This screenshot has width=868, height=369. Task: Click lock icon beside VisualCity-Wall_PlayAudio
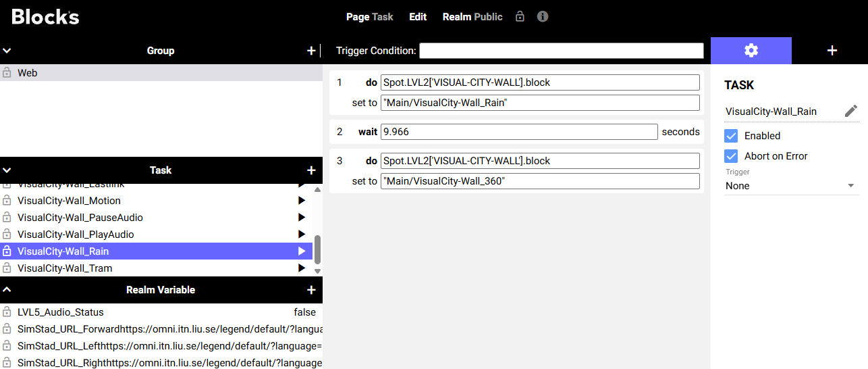(x=7, y=234)
